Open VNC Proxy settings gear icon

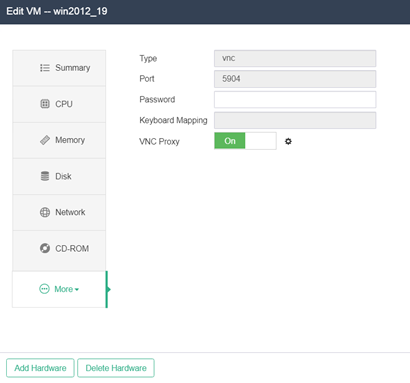click(288, 141)
